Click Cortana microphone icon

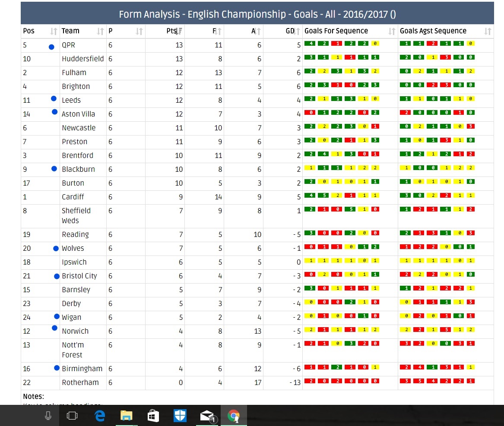(48, 416)
